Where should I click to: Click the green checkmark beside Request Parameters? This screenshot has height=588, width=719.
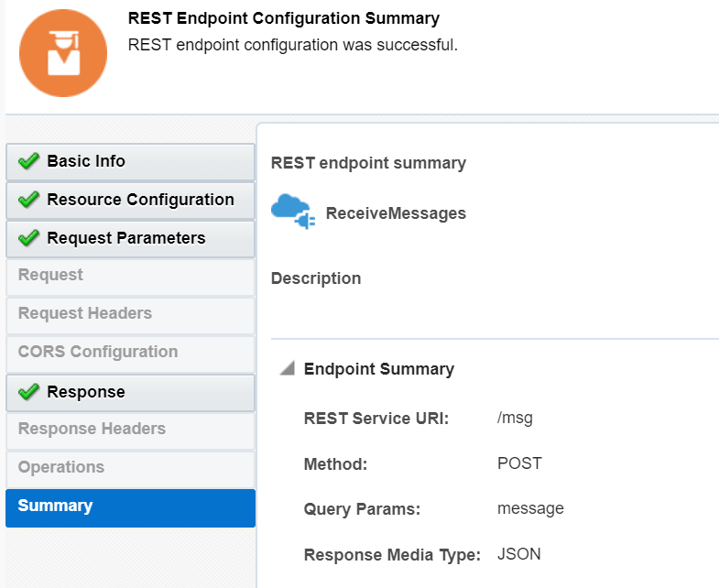click(x=28, y=238)
